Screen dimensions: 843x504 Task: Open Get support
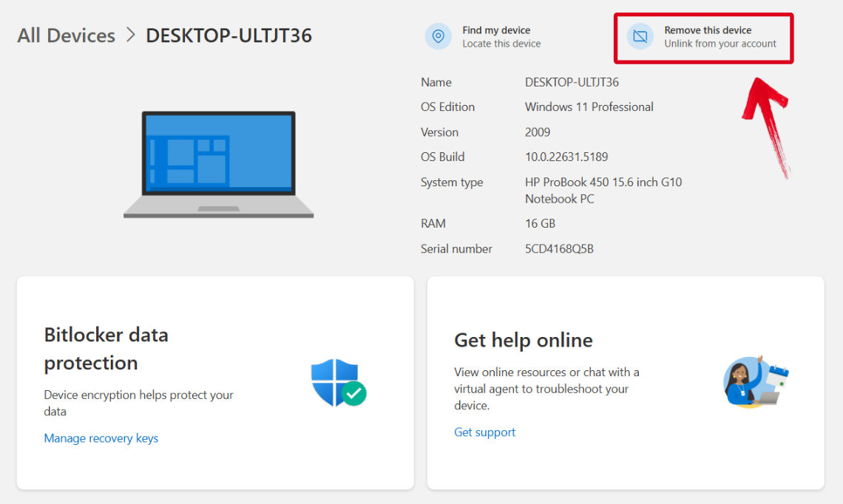tap(484, 432)
